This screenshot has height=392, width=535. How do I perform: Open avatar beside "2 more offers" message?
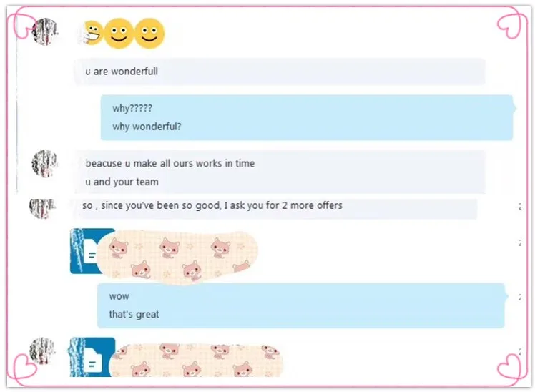pos(42,207)
